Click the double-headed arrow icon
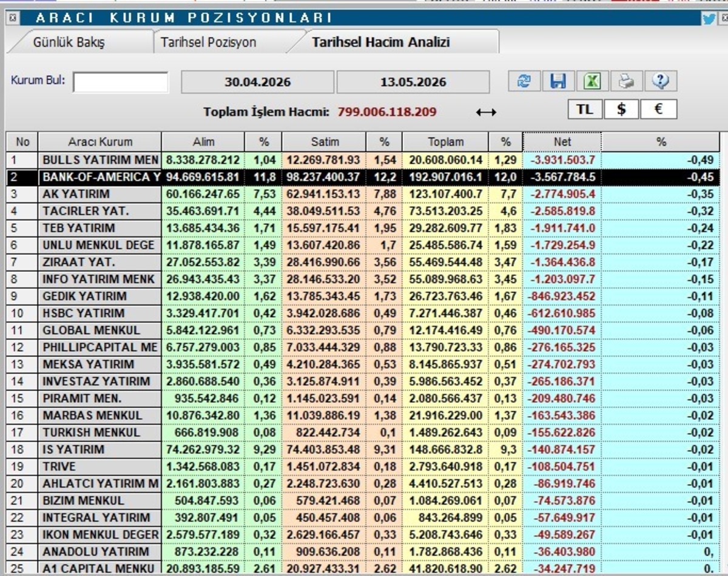Image resolution: width=728 pixels, height=576 pixels. pos(486,112)
